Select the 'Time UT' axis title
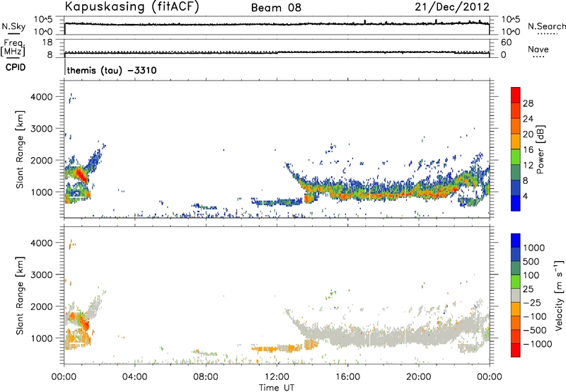 click(277, 388)
